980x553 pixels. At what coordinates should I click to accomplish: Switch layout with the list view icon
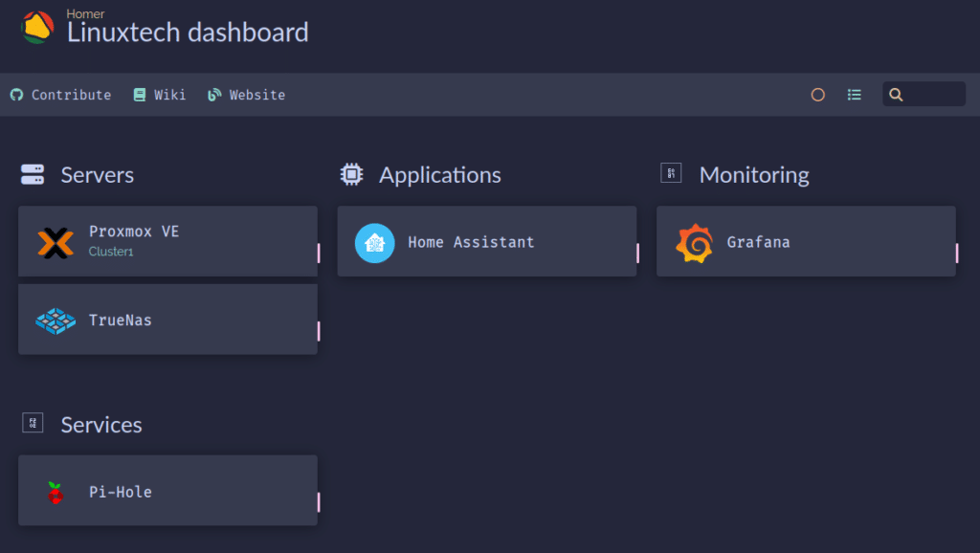point(855,95)
